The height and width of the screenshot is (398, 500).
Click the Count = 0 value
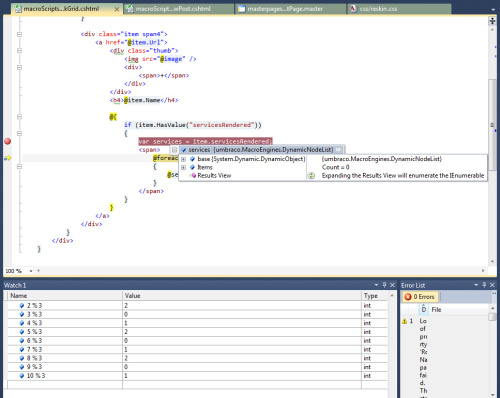(335, 167)
